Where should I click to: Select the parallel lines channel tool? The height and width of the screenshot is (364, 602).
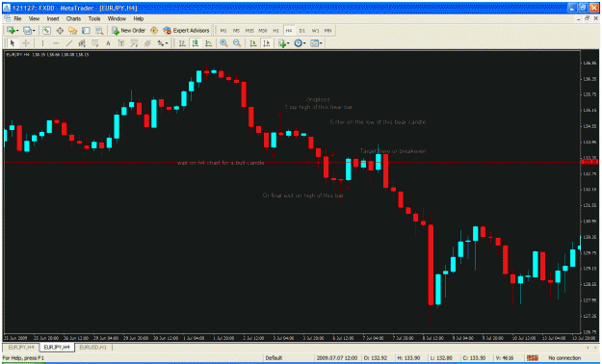point(147,43)
